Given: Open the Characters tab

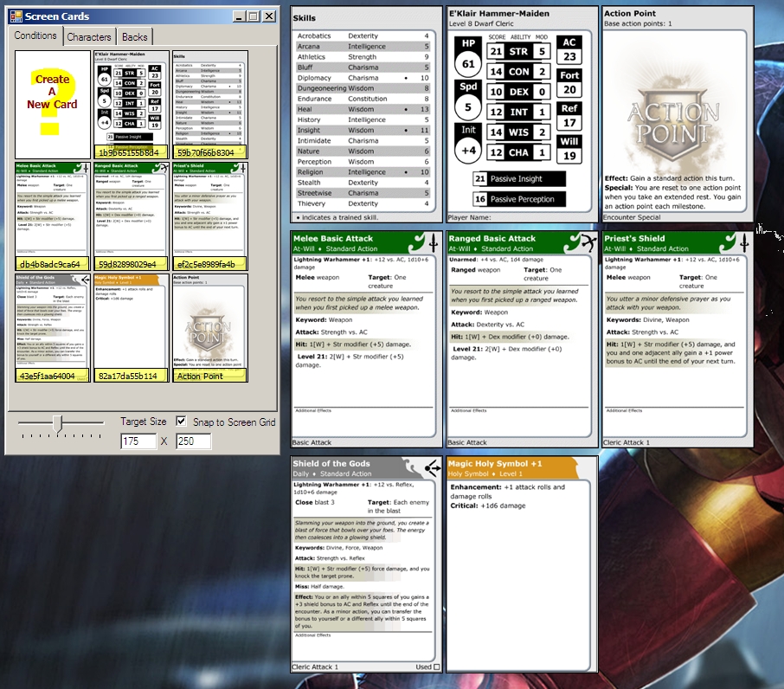Looking at the screenshot, I should 89,37.
